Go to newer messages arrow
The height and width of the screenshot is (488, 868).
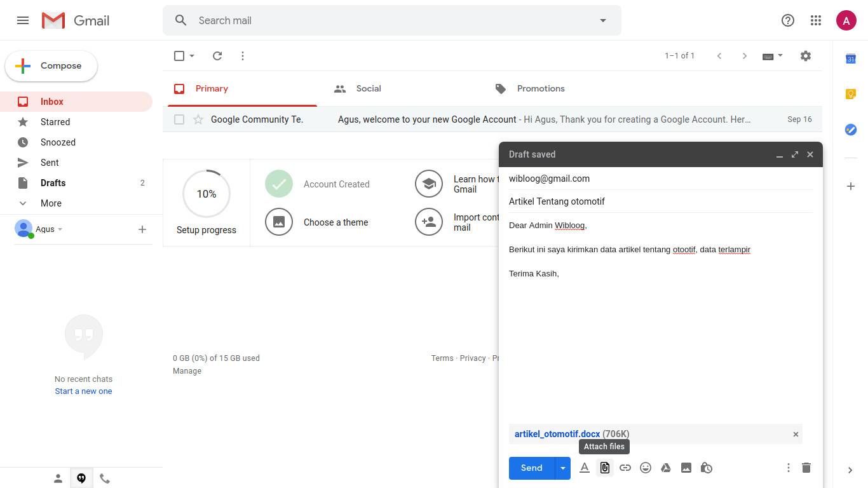[719, 56]
